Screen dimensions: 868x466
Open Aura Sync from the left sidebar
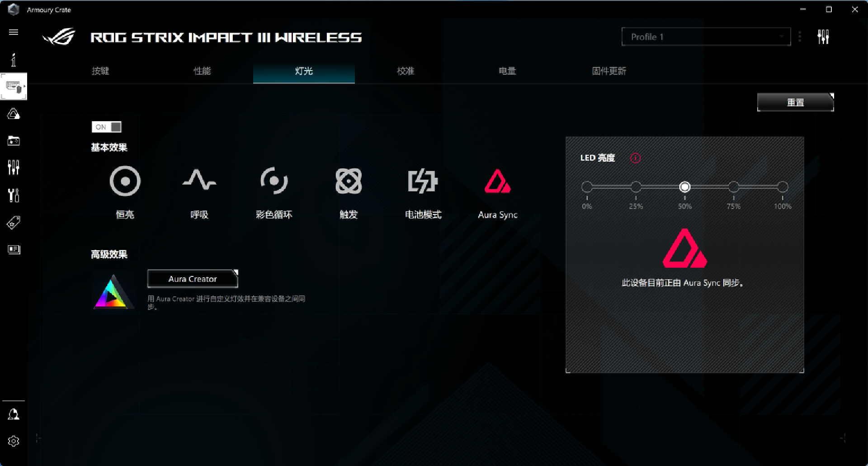pyautogui.click(x=14, y=114)
